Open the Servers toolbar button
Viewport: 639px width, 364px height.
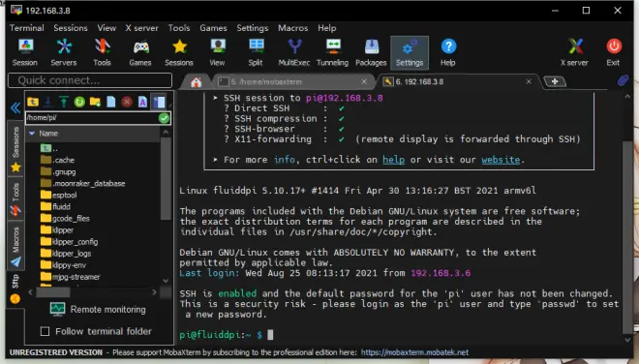click(x=64, y=52)
